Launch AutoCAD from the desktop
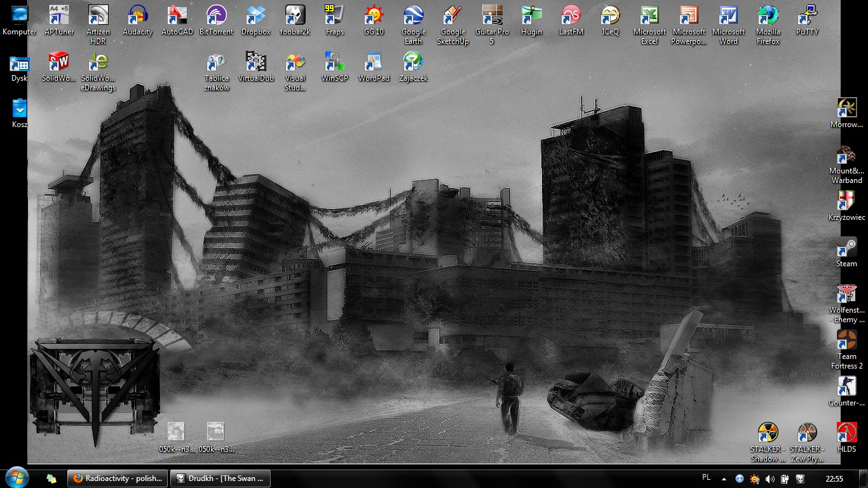 coord(177,15)
